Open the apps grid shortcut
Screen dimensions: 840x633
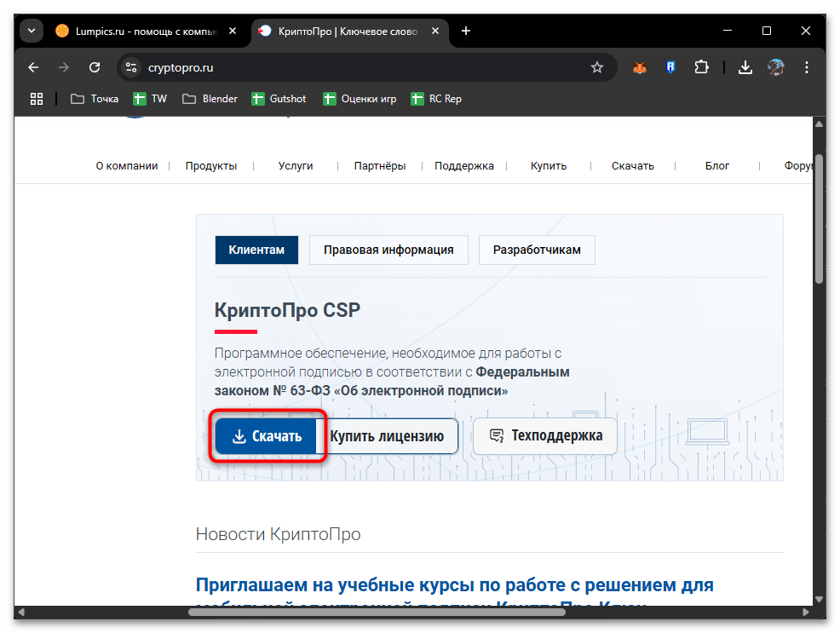click(37, 99)
